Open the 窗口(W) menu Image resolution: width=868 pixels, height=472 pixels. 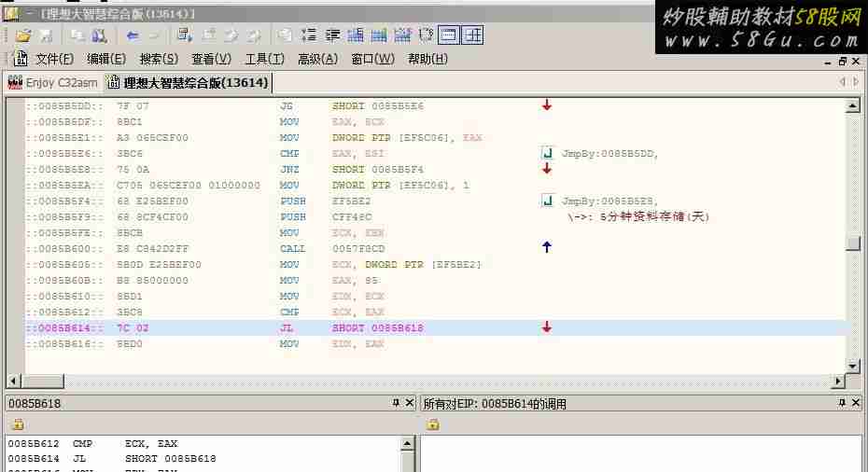(372, 59)
